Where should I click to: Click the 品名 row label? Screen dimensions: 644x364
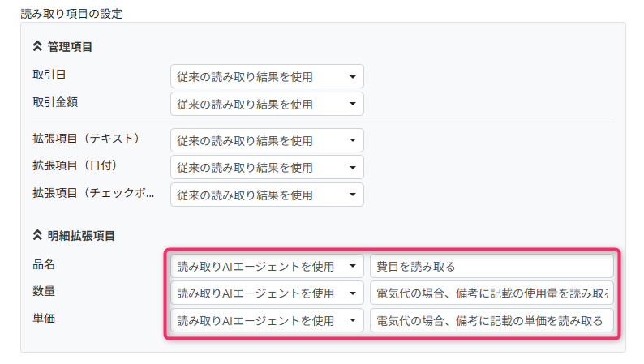pos(44,264)
